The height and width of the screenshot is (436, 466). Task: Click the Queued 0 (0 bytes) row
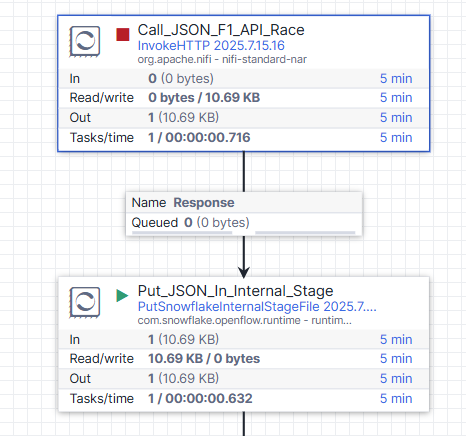coord(244,223)
